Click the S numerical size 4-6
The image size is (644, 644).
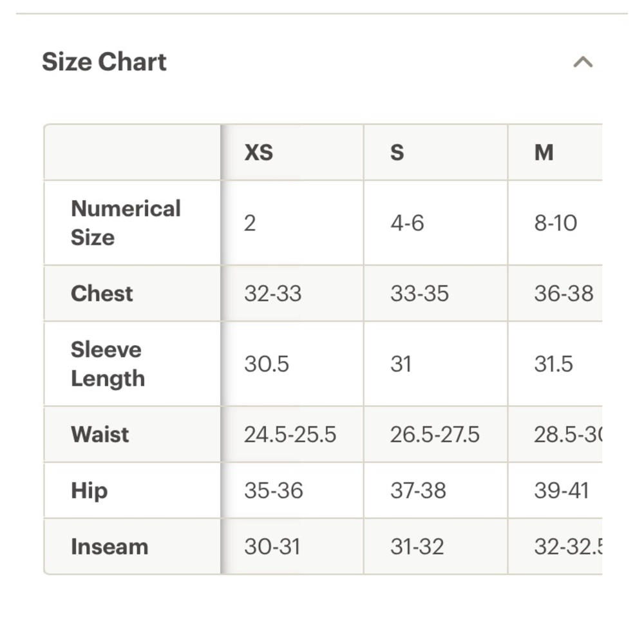pos(407,223)
